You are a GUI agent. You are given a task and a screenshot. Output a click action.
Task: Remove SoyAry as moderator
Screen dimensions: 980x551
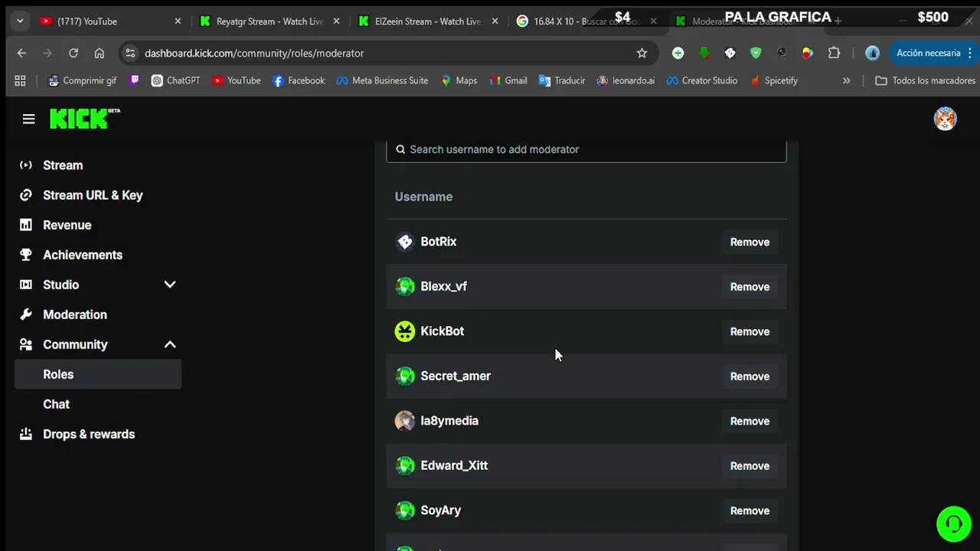750,510
